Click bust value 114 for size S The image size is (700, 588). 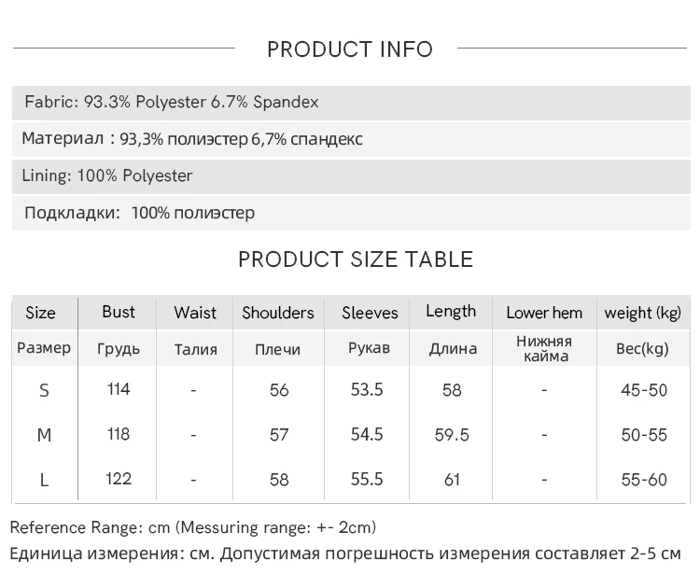pyautogui.click(x=119, y=389)
